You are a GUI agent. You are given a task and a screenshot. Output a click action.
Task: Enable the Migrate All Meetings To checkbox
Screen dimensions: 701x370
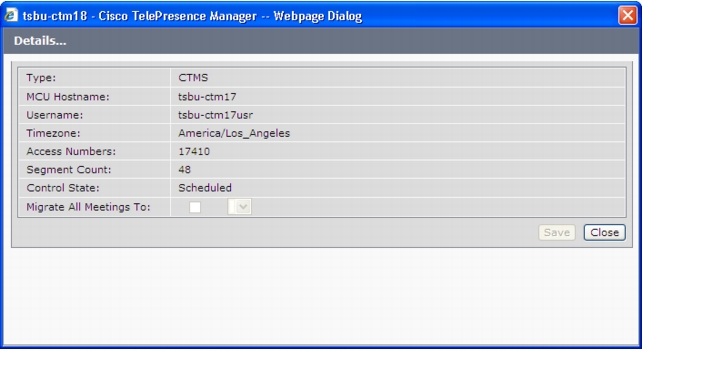pos(195,207)
